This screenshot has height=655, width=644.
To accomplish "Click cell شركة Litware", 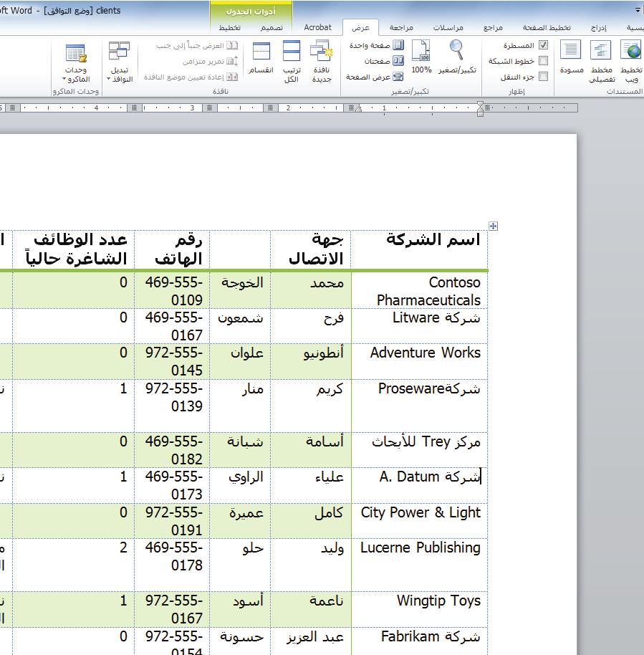I will 436,318.
